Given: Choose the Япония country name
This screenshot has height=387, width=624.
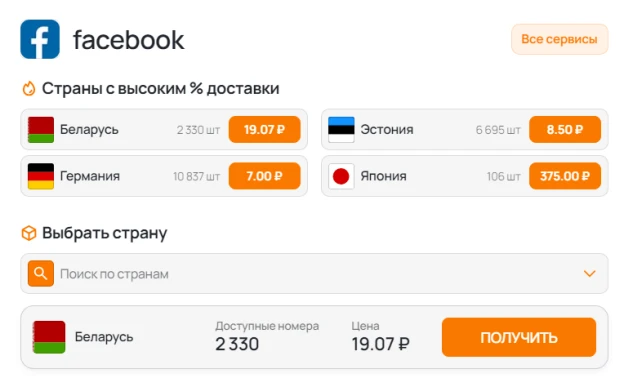Looking at the screenshot, I should pos(384,176).
